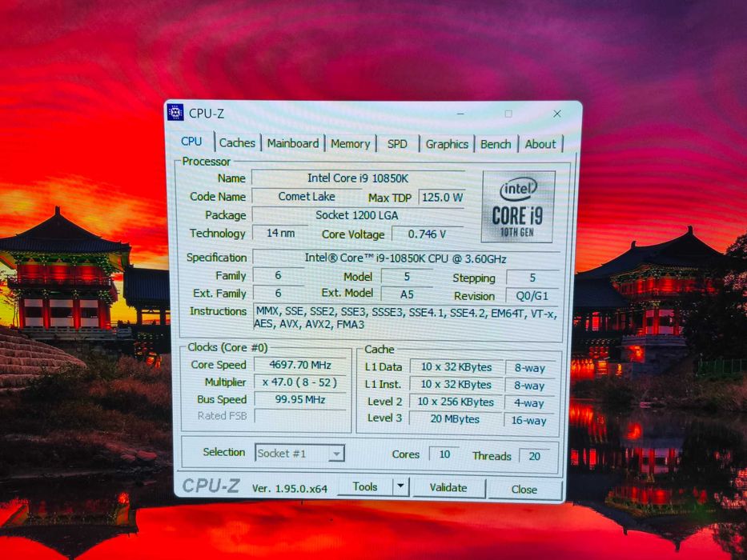The width and height of the screenshot is (747, 560).
Task: Click the L1 Data size 10 x 32 KBytes
Action: coord(456,367)
